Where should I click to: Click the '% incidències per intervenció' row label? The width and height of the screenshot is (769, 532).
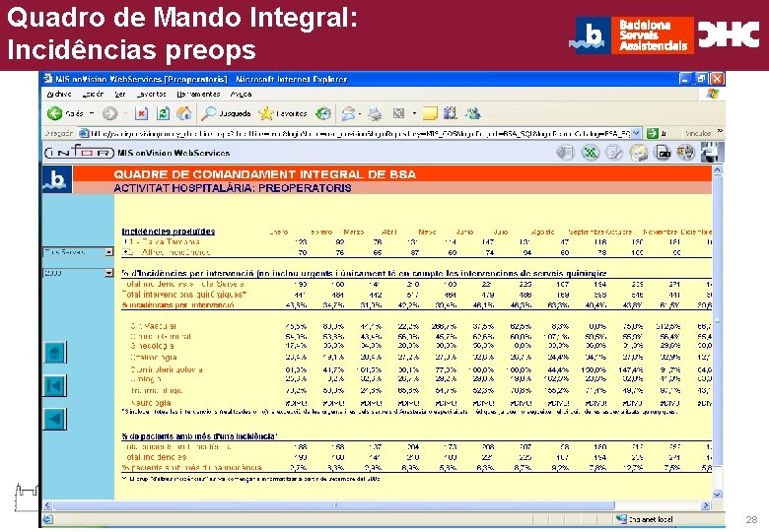click(178, 305)
